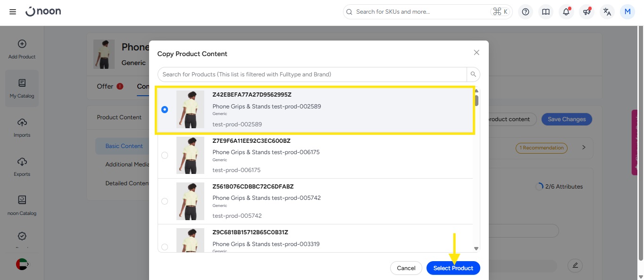Select radio for test-prod-005742 product
The height and width of the screenshot is (280, 644).
pos(165,201)
